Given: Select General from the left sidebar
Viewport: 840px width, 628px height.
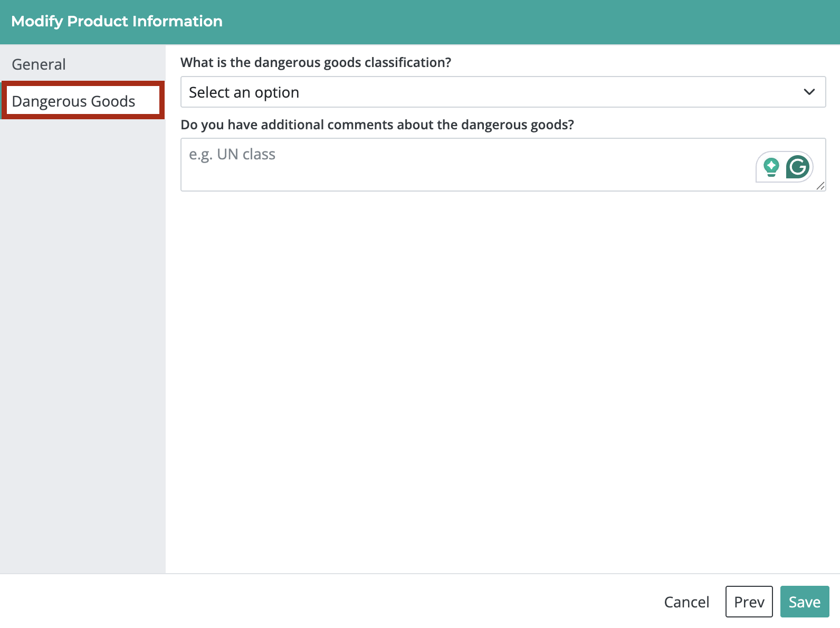Looking at the screenshot, I should [39, 64].
